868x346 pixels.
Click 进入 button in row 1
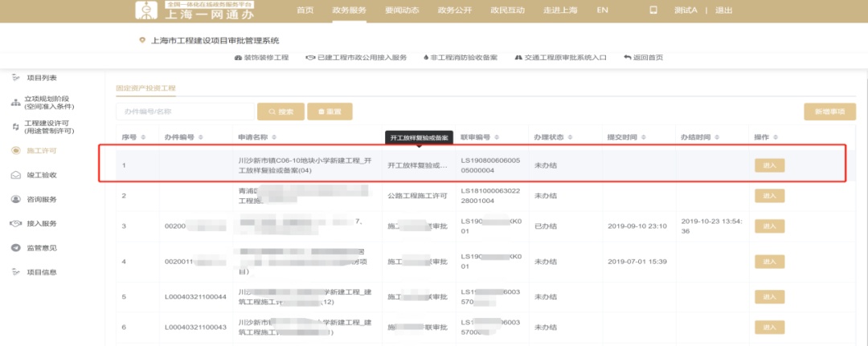[x=769, y=165]
